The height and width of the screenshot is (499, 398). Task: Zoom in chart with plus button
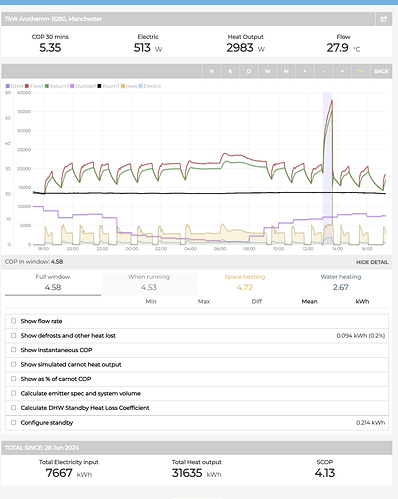(x=305, y=71)
